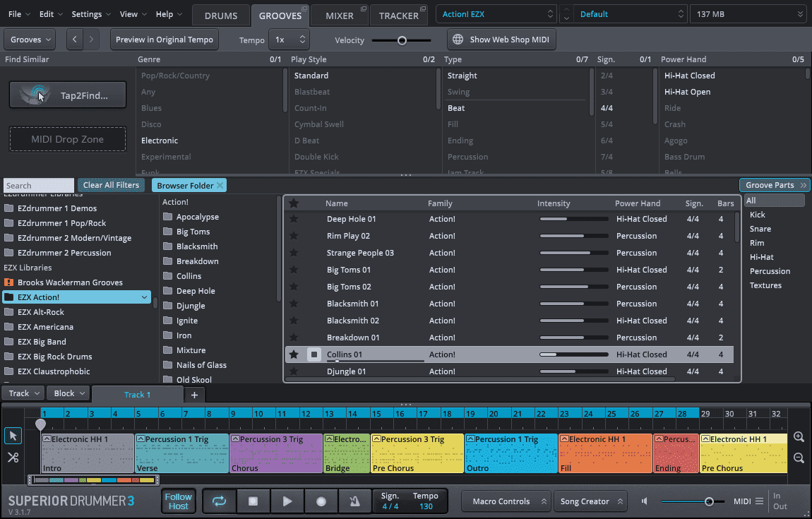Screen dimensions: 812x519
Task: Start playback with the Play button
Action: click(x=287, y=501)
